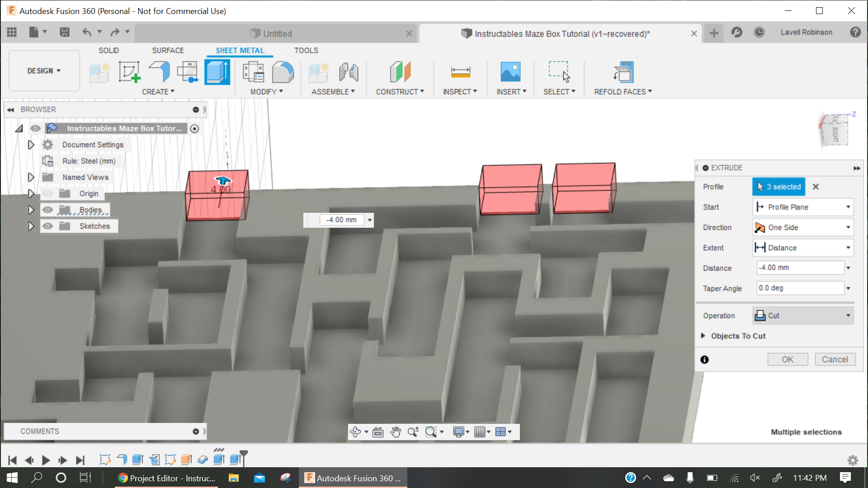This screenshot has width=868, height=488.
Task: Expand the Bodies tree node
Action: tap(31, 210)
